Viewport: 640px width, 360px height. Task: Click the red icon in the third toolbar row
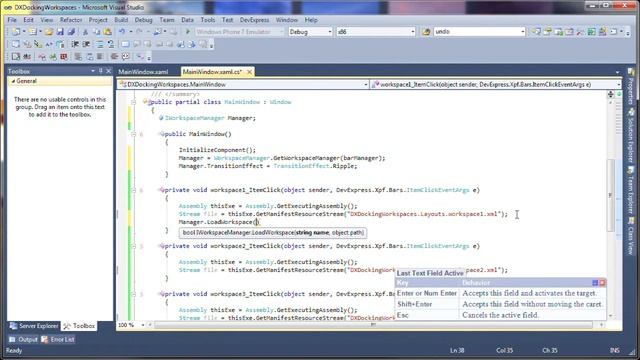coord(64,57)
